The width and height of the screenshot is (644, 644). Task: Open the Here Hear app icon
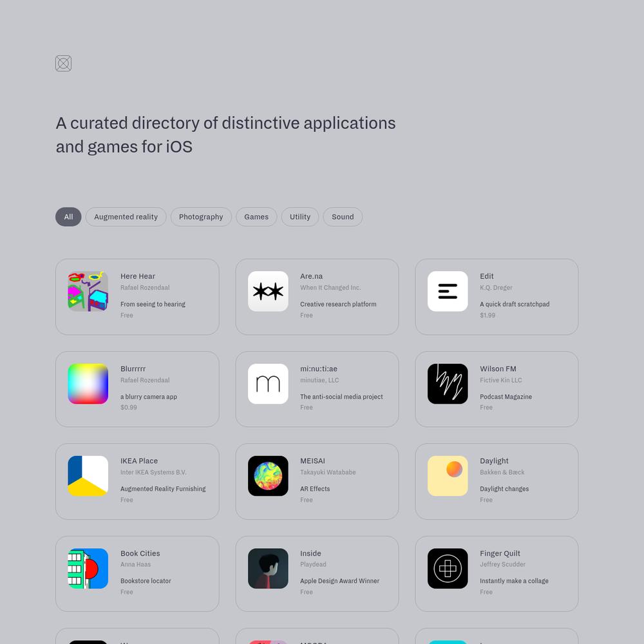click(88, 291)
